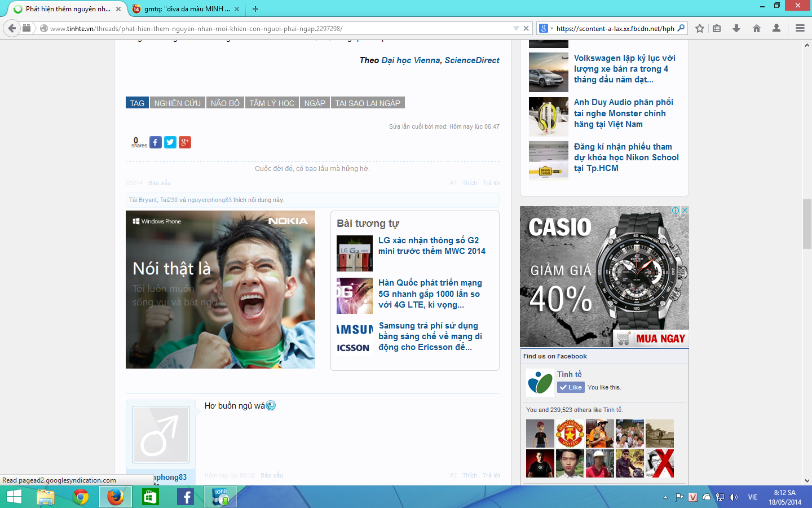Open the Đại học Vienna, ScienceDirect source link
812x508 pixels.
[440, 60]
